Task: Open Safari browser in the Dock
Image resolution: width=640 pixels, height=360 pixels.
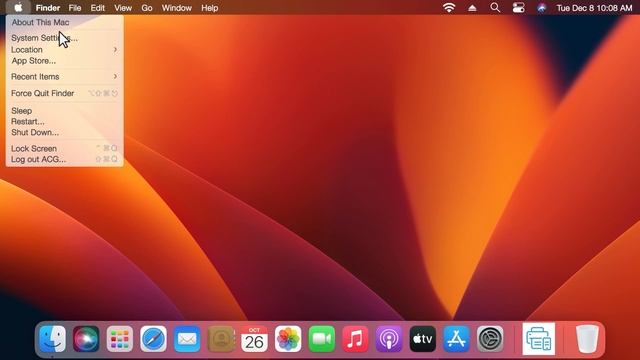Action: click(x=153, y=339)
